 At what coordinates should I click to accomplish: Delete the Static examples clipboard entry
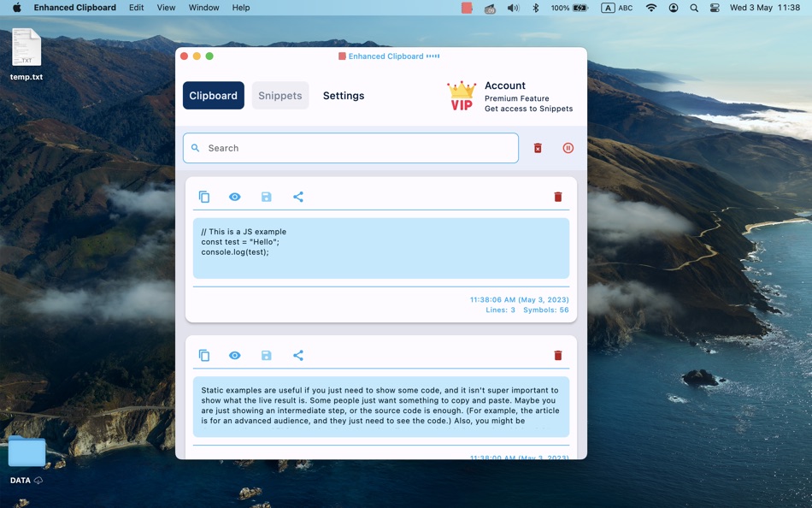point(558,356)
